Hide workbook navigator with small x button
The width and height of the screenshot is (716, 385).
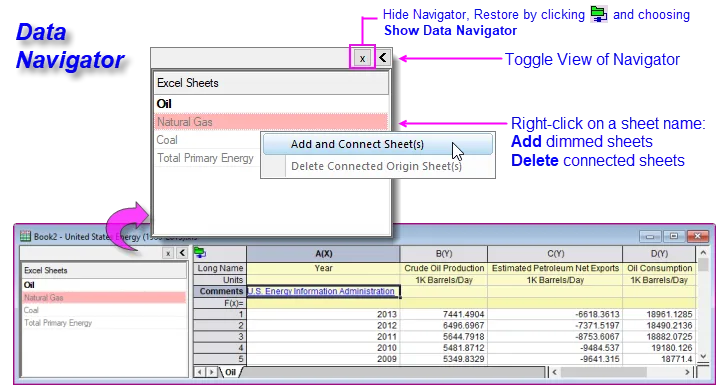click(168, 253)
